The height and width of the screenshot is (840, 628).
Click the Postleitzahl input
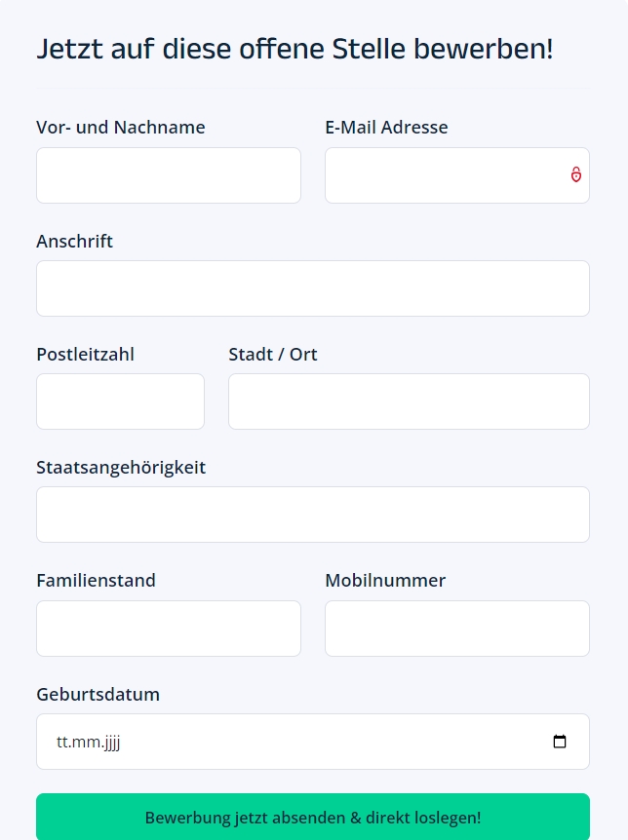pyautogui.click(x=120, y=401)
